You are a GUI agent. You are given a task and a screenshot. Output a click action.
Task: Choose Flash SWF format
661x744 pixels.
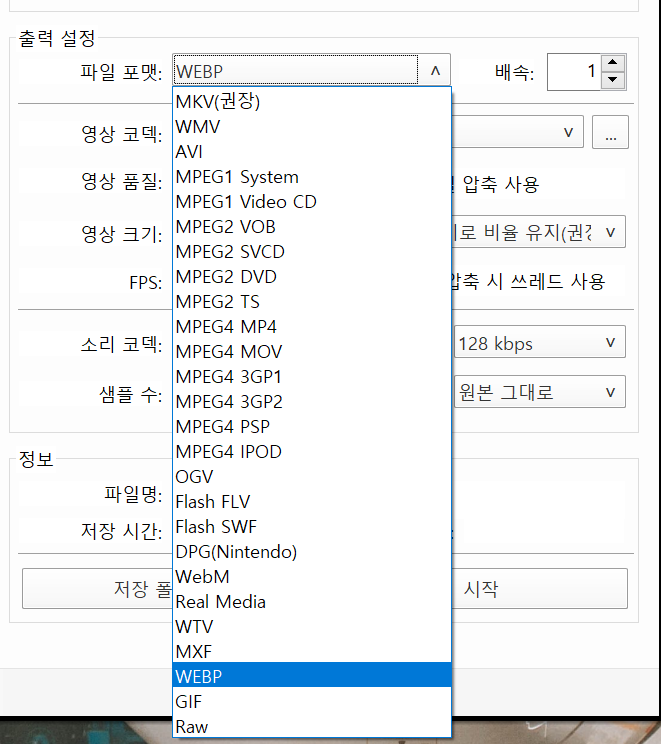pyautogui.click(x=312, y=527)
